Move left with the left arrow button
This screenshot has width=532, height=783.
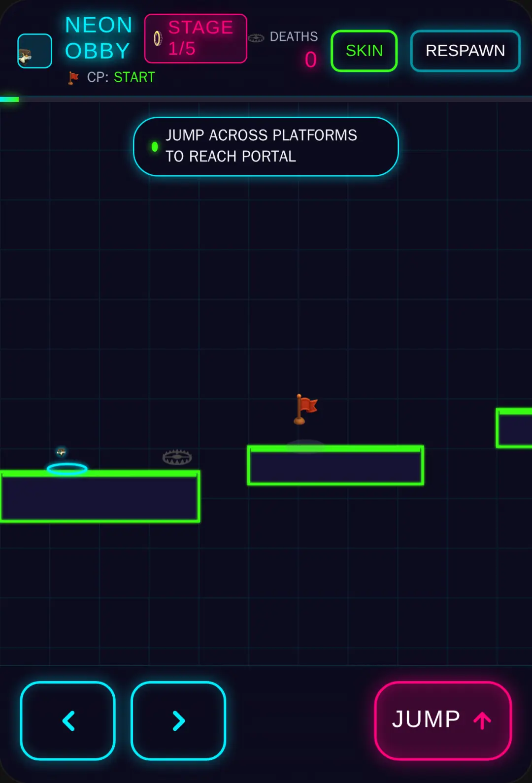(68, 720)
